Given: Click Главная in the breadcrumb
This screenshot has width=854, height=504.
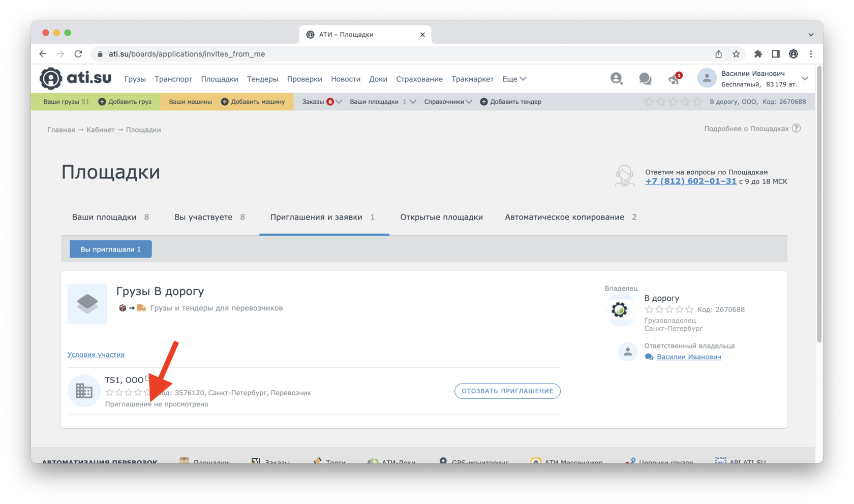Looking at the screenshot, I should (61, 130).
